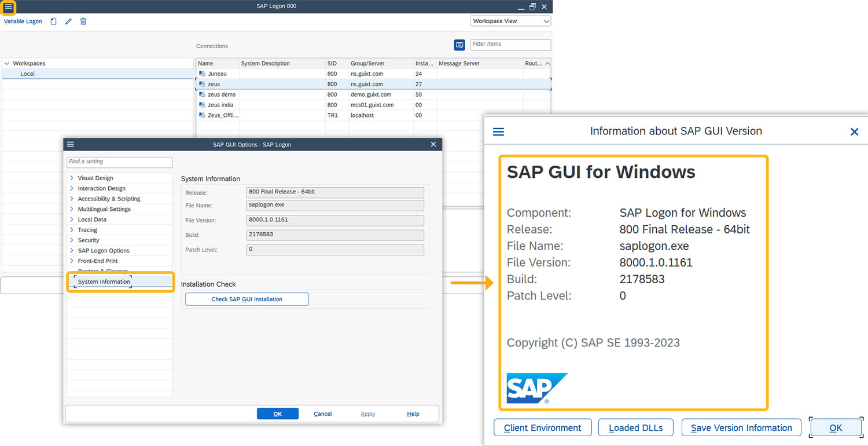Click the File Version field 8000.1.0.1161

335,221
